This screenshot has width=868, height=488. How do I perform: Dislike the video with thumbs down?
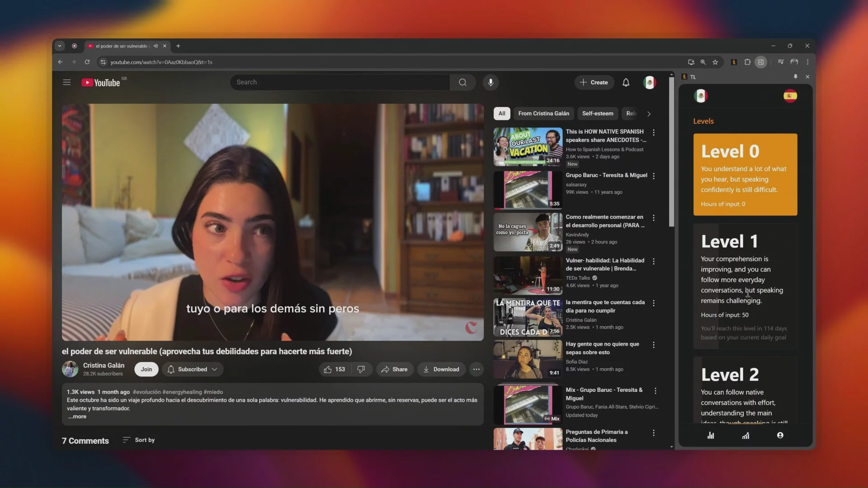tap(361, 369)
